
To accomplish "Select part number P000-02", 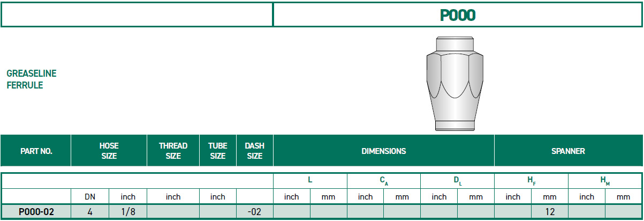I will [x=36, y=212].
